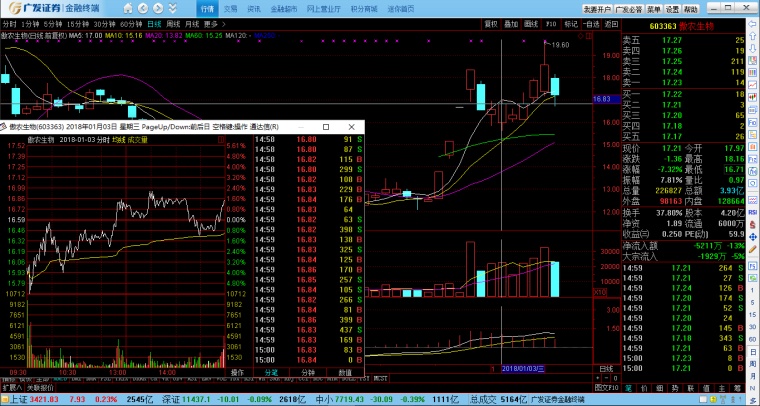Image resolution: width=760 pixels, height=406 pixels.
Task: Select the 联 tab in quote panel
Action: click(x=691, y=388)
